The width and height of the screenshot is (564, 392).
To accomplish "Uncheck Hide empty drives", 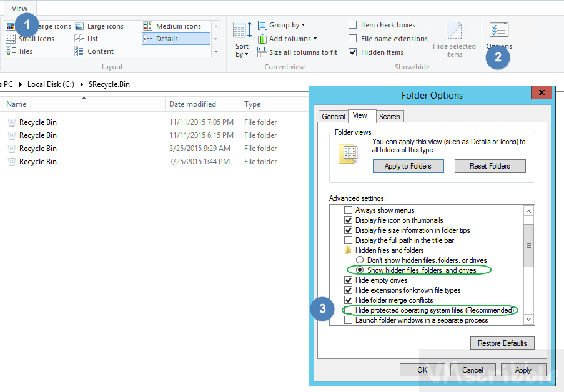I will (x=348, y=280).
